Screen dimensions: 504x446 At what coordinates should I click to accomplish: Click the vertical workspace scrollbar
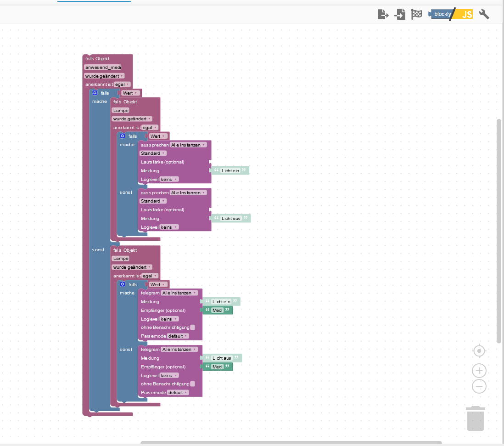coord(499,231)
